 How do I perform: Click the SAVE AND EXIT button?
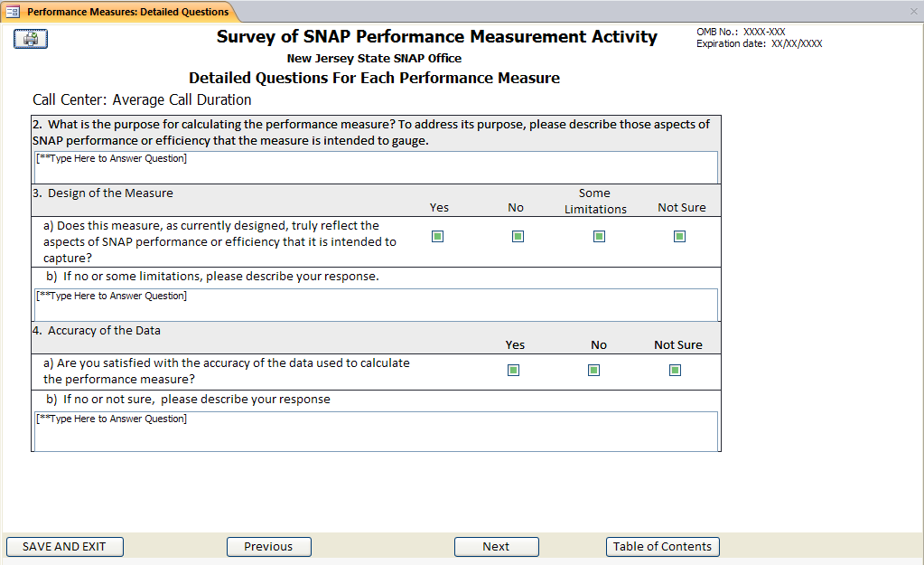pyautogui.click(x=64, y=547)
